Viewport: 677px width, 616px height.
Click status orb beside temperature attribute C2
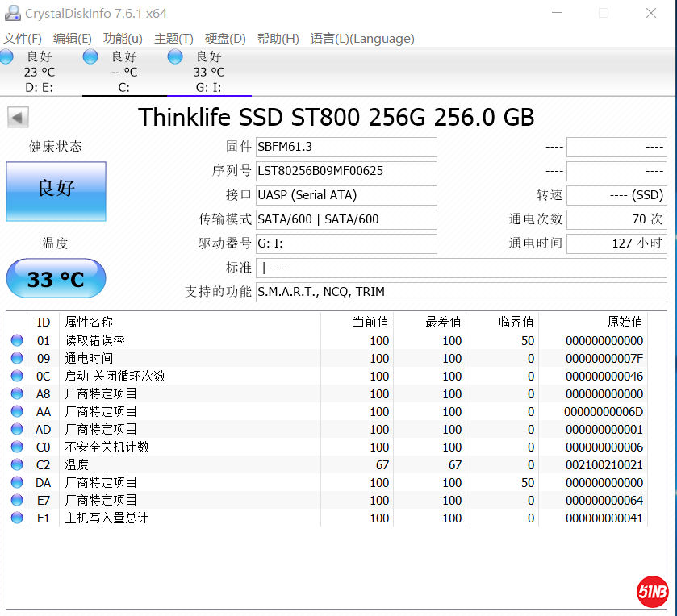pyautogui.click(x=17, y=465)
